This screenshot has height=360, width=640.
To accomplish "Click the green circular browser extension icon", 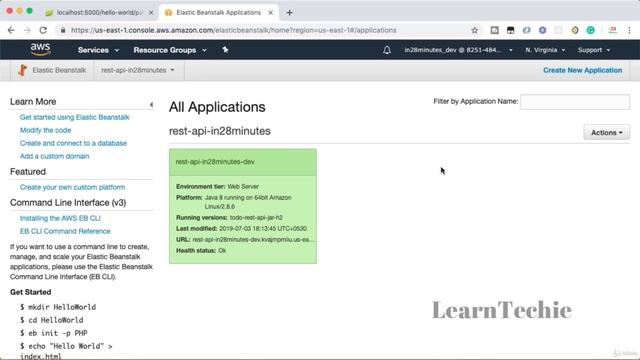I will pyautogui.click(x=590, y=30).
